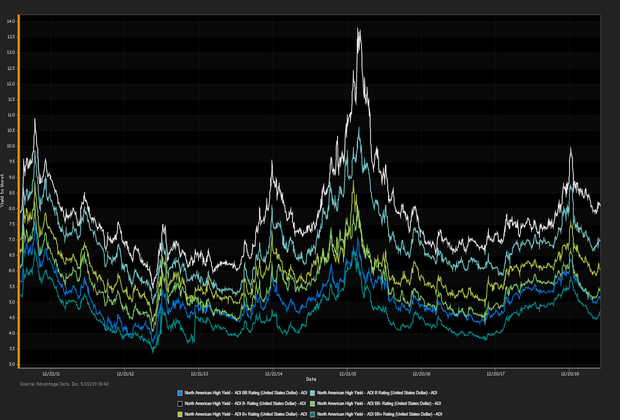The image size is (620, 420).
Task: Click the 10.0 y-axis tick label
Action: [x=11, y=146]
